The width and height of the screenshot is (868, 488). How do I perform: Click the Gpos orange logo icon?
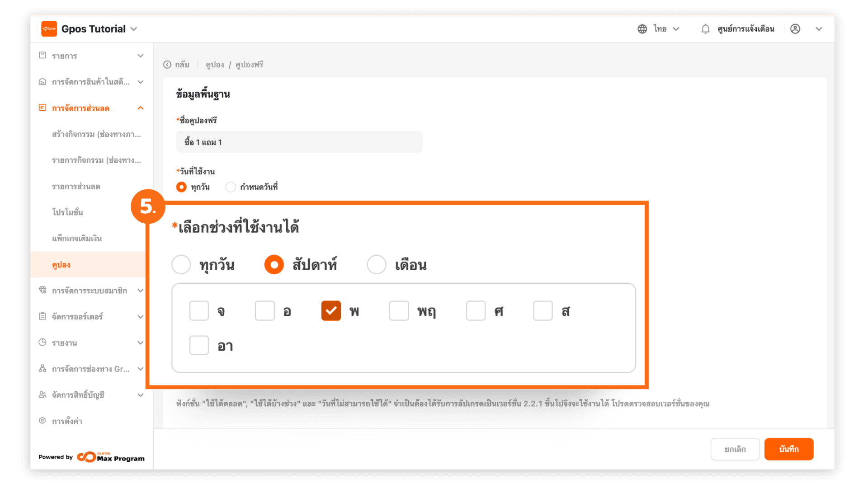pyautogui.click(x=49, y=29)
